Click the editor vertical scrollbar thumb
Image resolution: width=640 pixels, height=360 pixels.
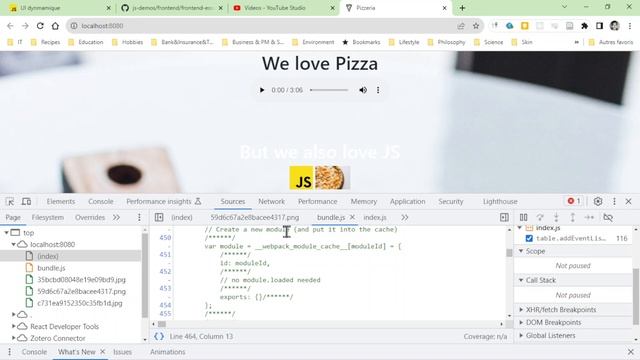click(509, 253)
